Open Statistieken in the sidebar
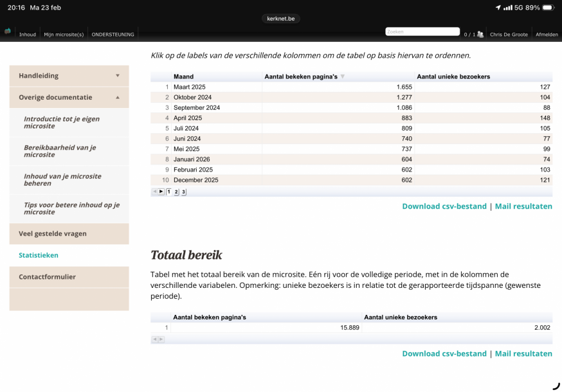Viewport: 562px width, 392px height. (x=39, y=255)
